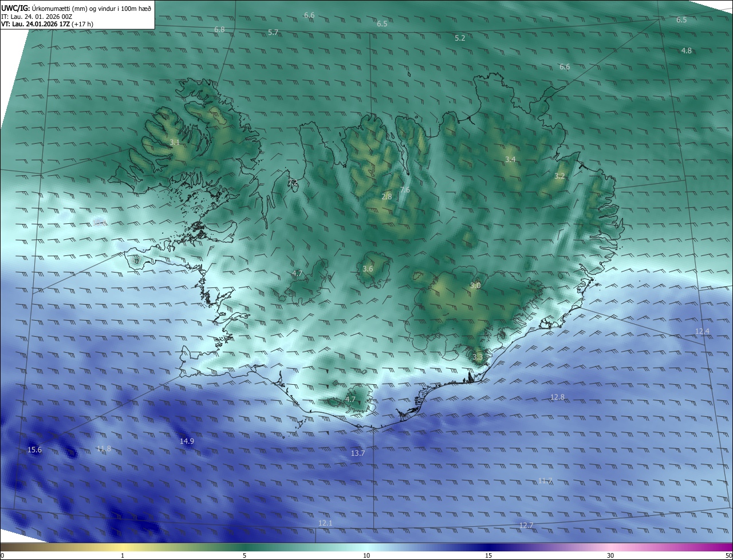Click the 30 label on the colour scale
733x560 pixels.
click(610, 556)
